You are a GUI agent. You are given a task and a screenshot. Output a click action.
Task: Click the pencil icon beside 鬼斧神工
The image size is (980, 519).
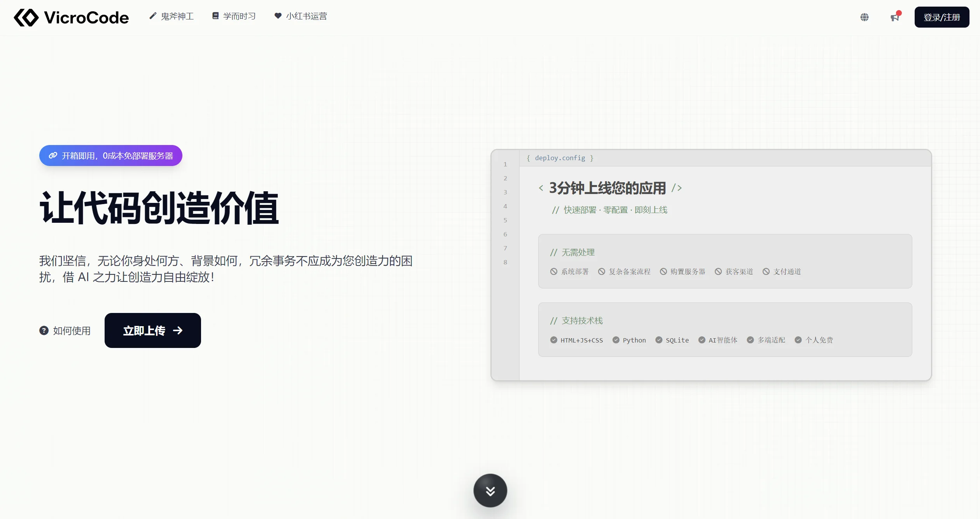pyautogui.click(x=153, y=16)
